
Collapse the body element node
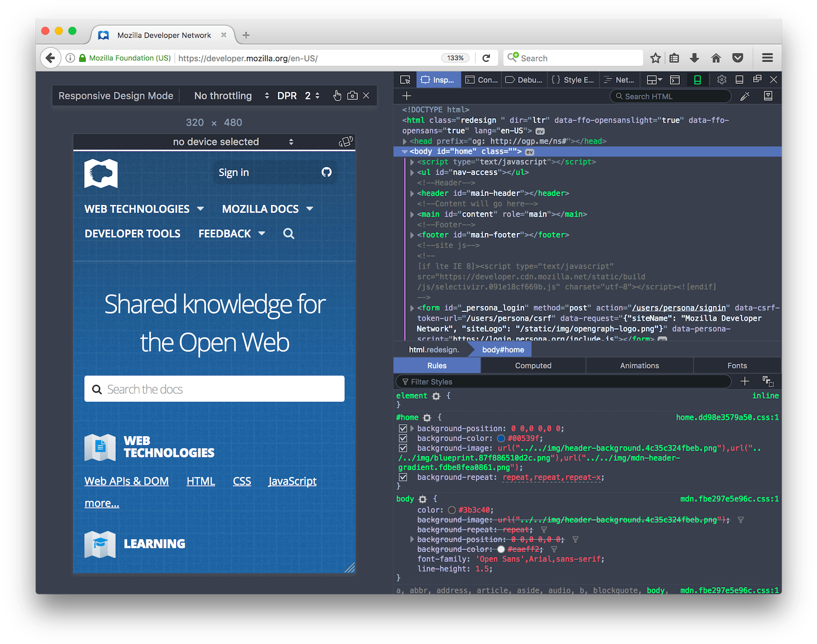[x=405, y=152]
